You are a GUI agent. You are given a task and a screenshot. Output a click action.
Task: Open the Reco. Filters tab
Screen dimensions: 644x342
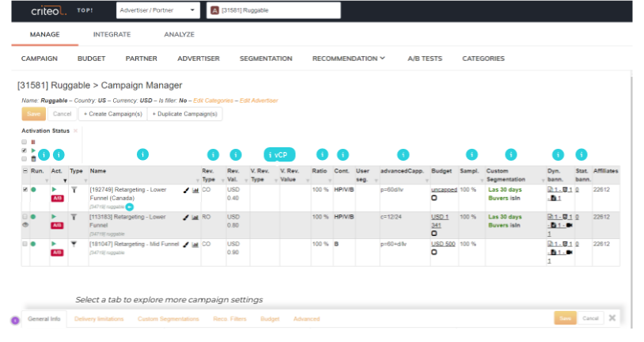(229, 319)
